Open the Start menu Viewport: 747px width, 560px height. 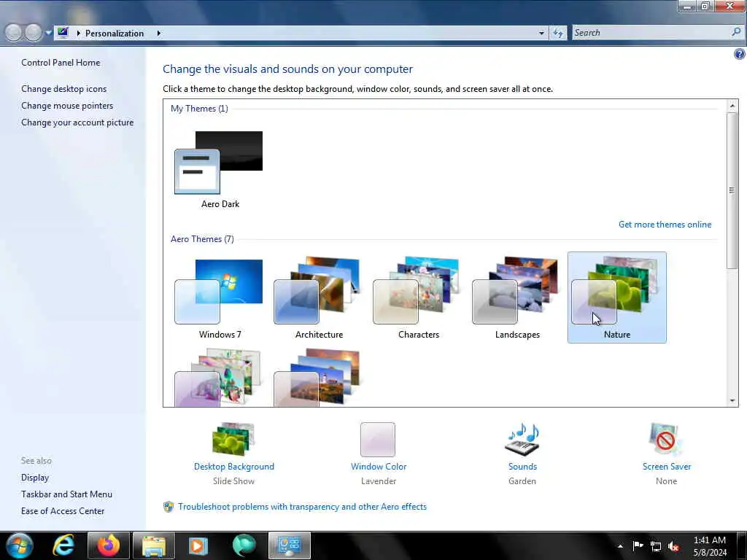click(19, 545)
